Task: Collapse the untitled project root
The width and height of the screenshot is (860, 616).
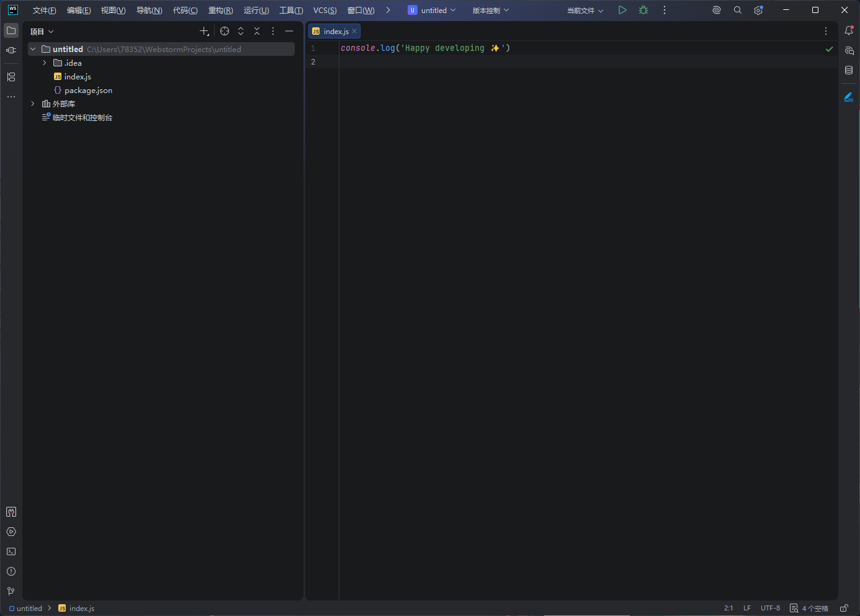Action: coord(33,49)
